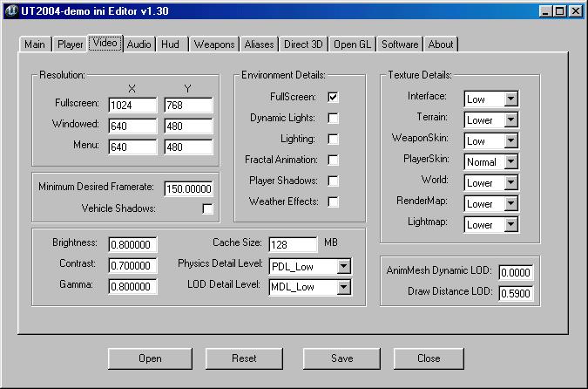Open the Direct 3D tab
The image size is (588, 389).
pyautogui.click(x=304, y=44)
